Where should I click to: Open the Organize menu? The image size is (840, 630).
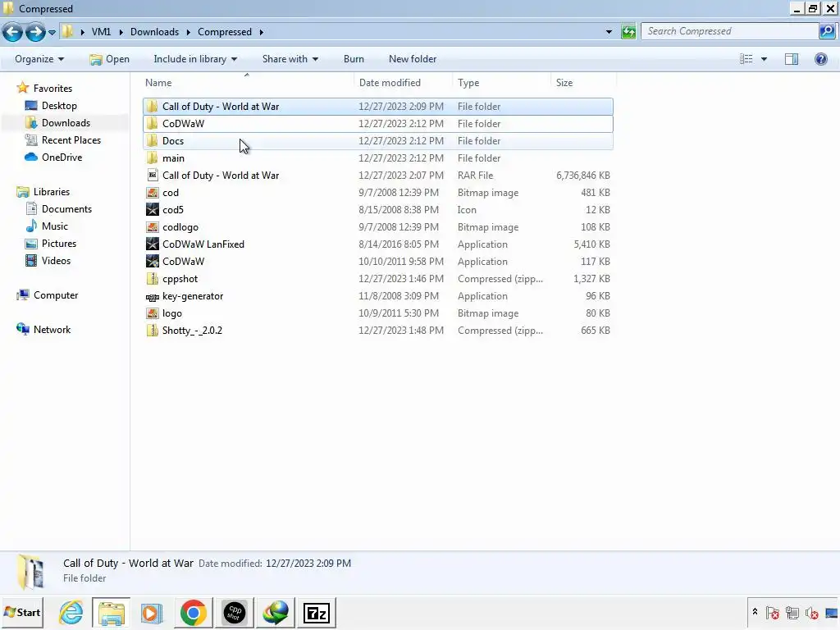pos(39,59)
